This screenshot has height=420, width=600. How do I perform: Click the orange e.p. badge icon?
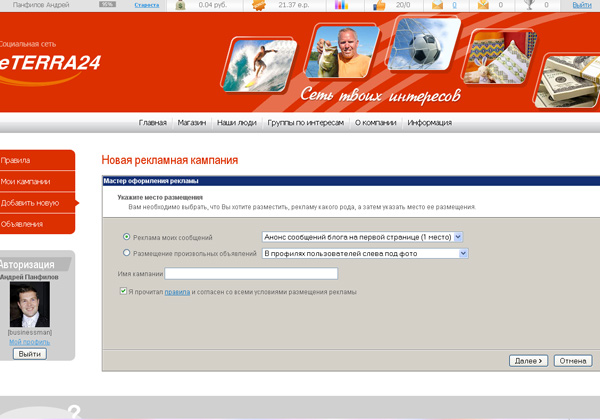(x=259, y=5)
